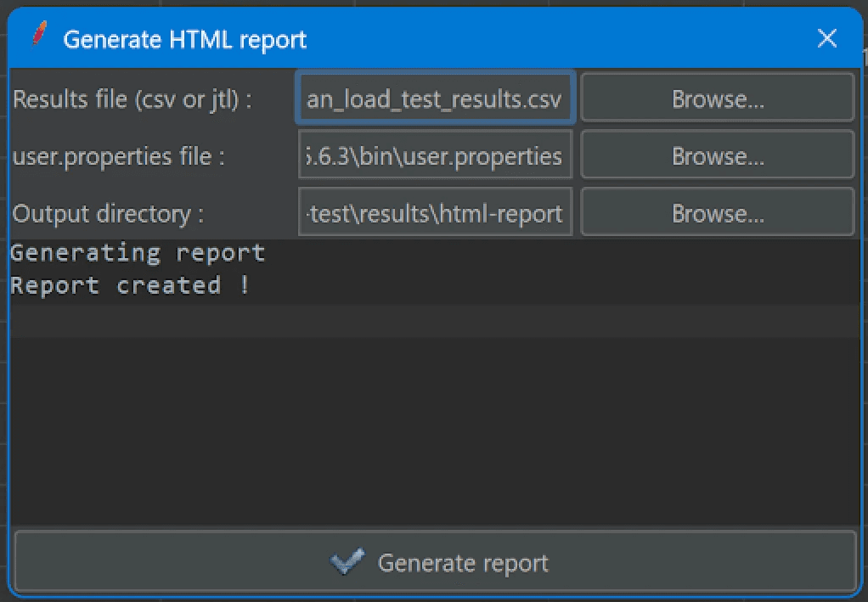Click the 'Report created !' log message
868x602 pixels.
[131, 285]
